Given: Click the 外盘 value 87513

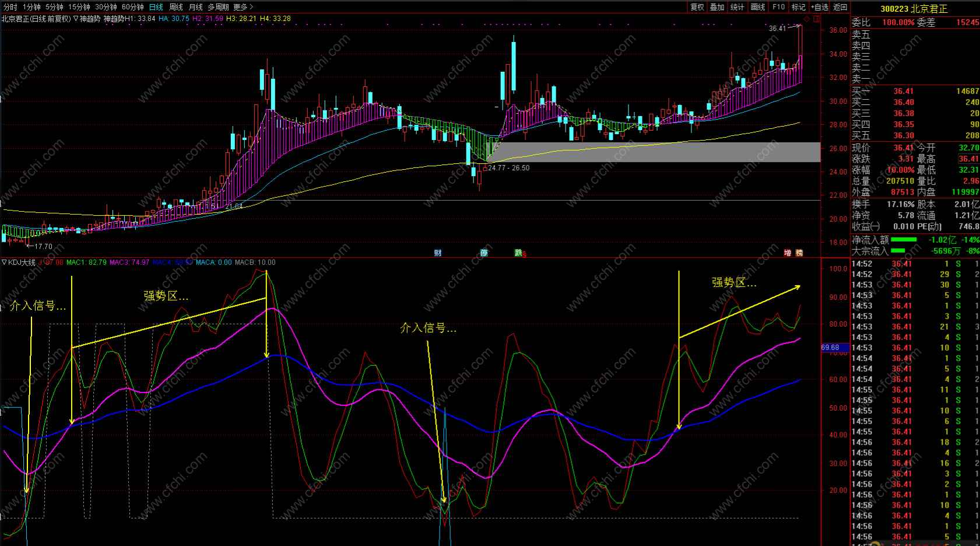Looking at the screenshot, I should (x=902, y=192).
